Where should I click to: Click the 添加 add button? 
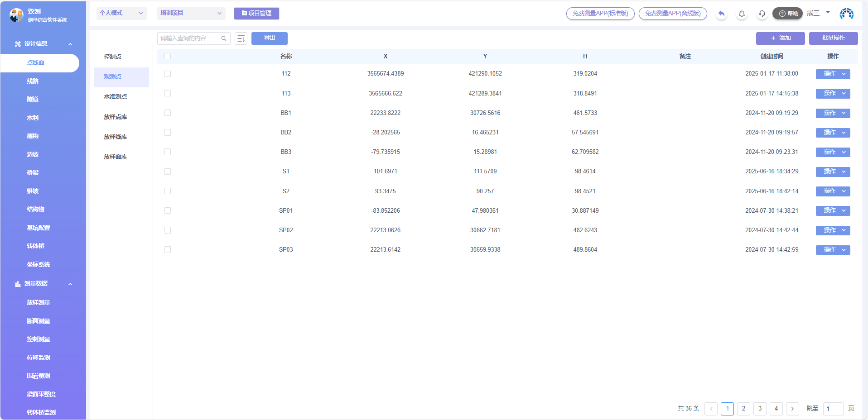coord(780,38)
